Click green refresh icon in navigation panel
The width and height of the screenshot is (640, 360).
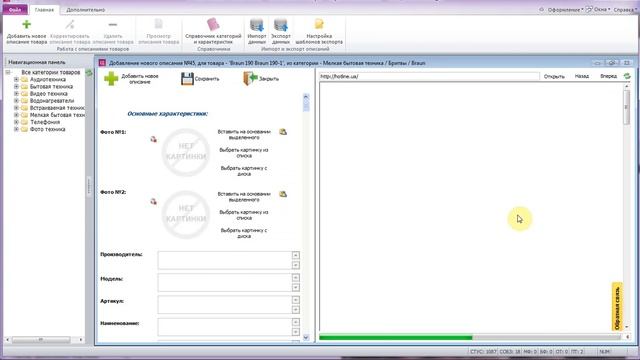[x=89, y=73]
